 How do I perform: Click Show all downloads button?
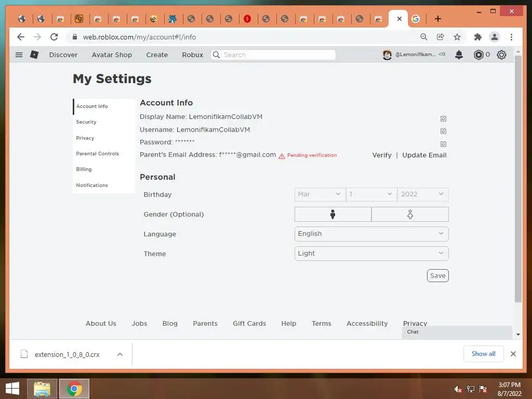coord(484,354)
